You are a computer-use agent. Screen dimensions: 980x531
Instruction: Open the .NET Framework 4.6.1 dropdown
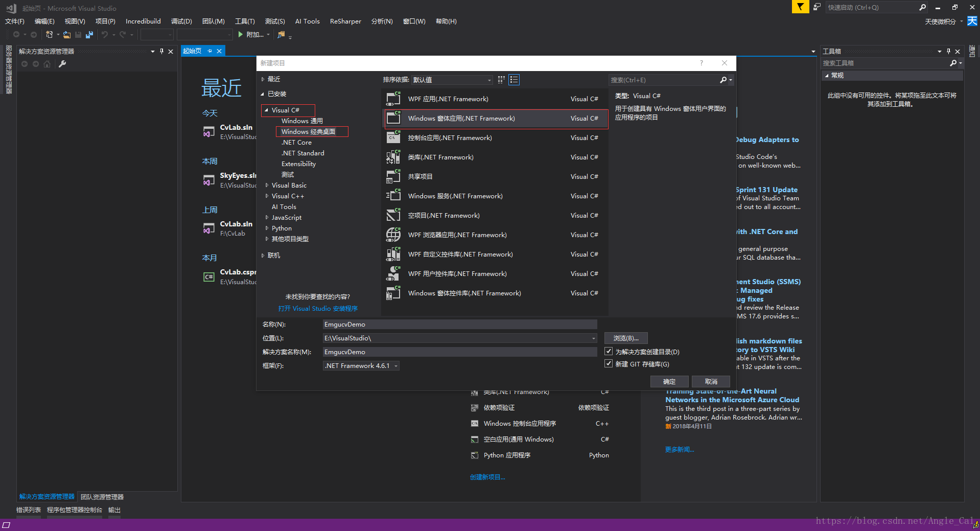(361, 365)
